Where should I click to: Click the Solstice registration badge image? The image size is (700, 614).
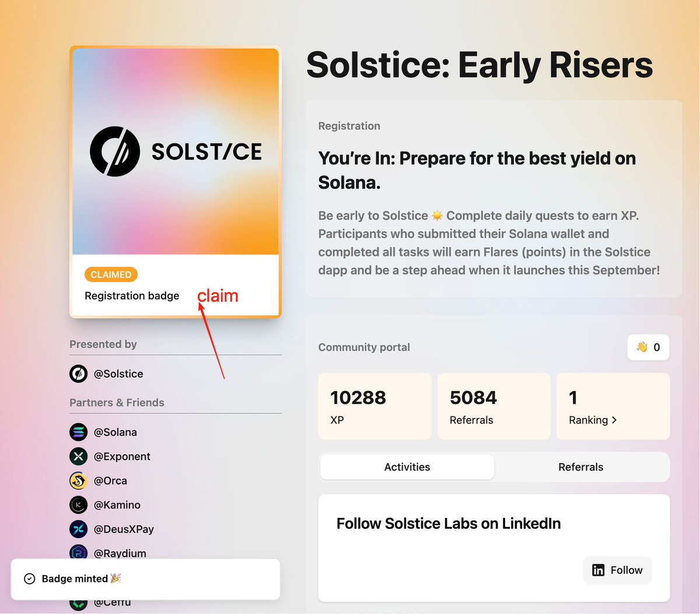[176, 152]
